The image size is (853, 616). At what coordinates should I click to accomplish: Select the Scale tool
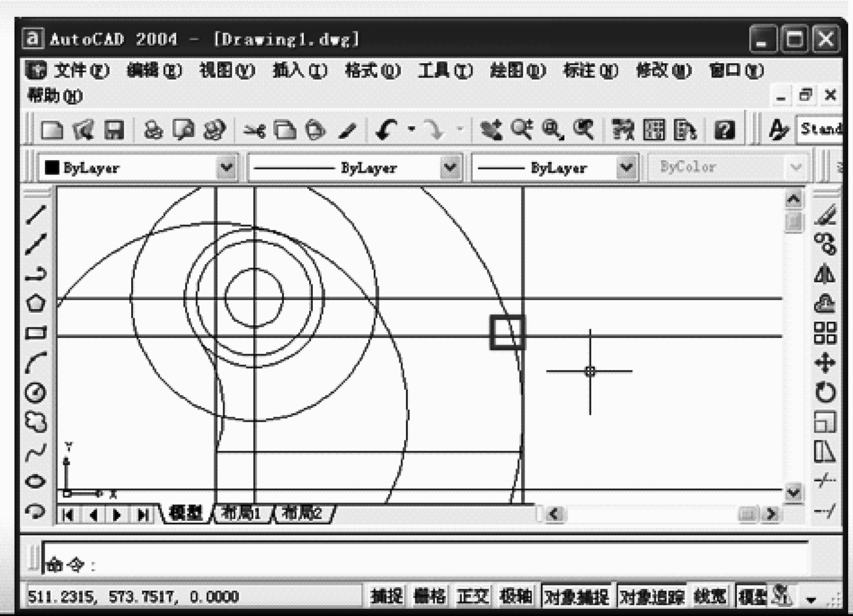click(825, 422)
